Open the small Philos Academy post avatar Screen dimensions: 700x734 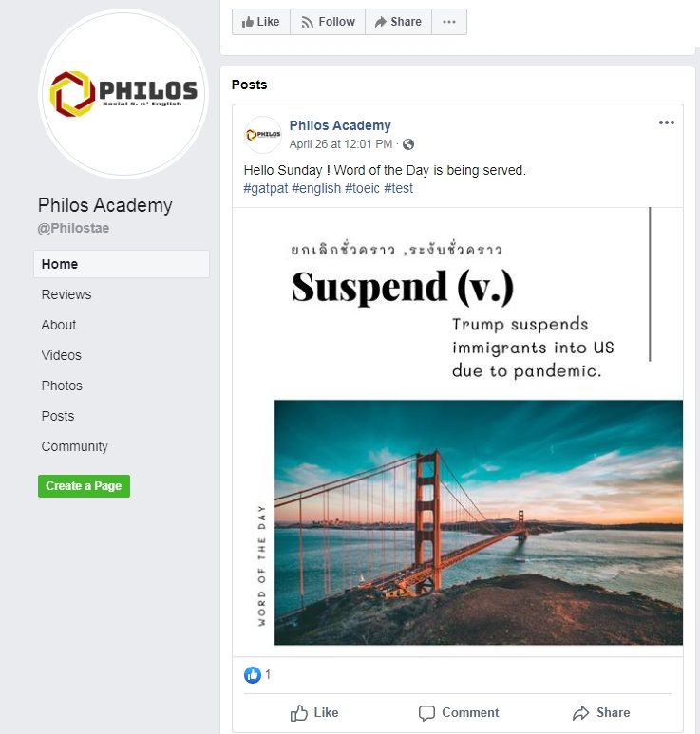263,135
